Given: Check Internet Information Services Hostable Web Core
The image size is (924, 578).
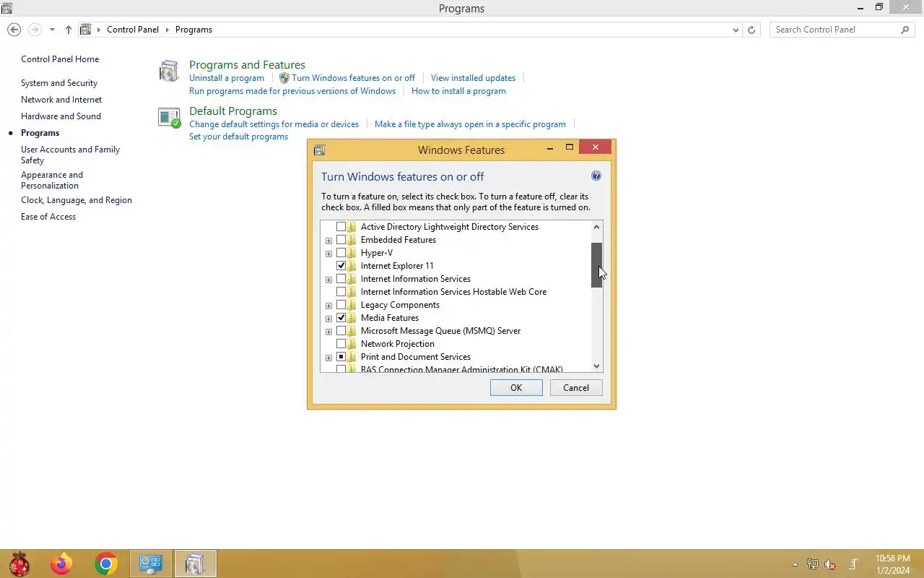Looking at the screenshot, I should click(341, 292).
